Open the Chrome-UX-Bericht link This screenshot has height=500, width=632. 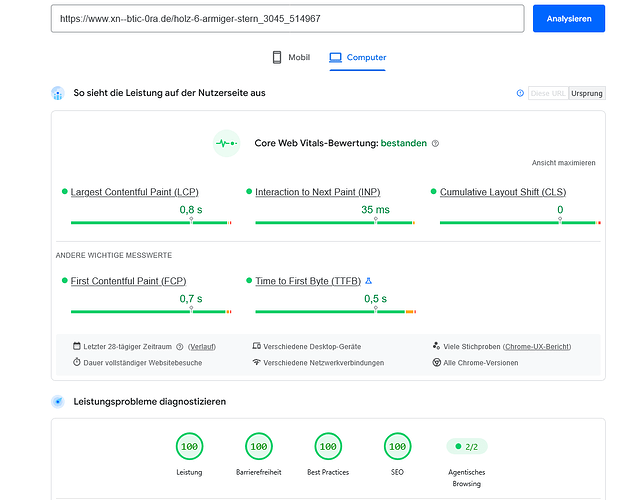(537, 346)
